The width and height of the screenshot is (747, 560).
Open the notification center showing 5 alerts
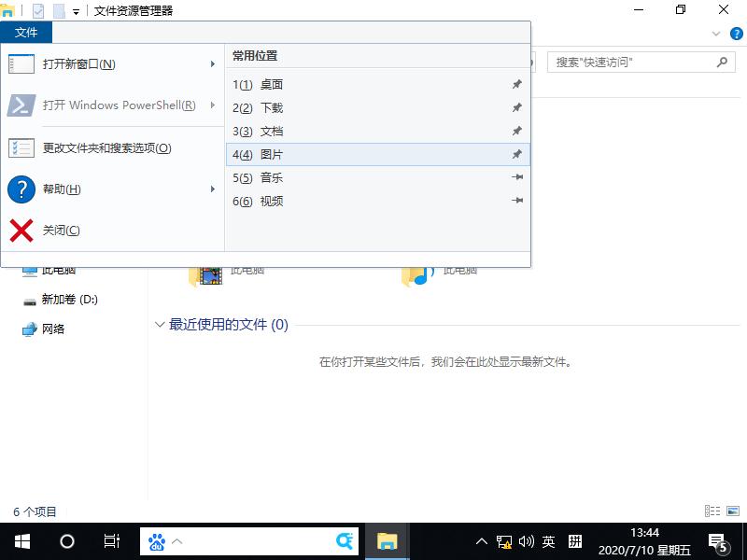pos(720,541)
